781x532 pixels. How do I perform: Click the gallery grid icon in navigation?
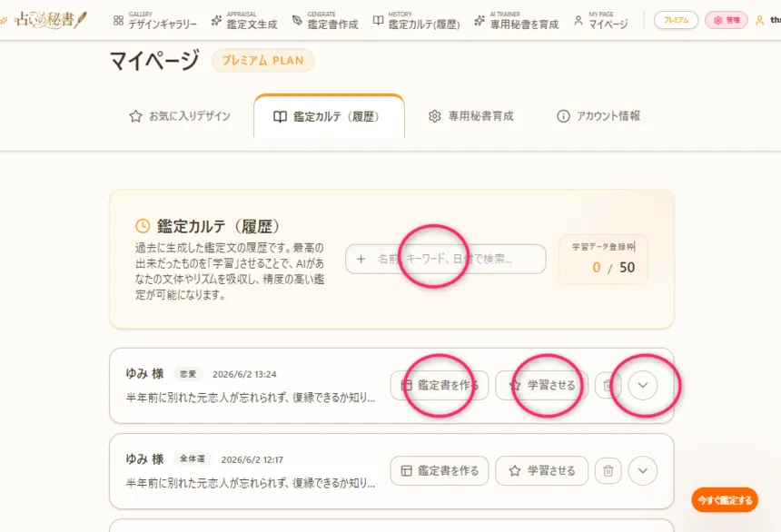[x=118, y=20]
